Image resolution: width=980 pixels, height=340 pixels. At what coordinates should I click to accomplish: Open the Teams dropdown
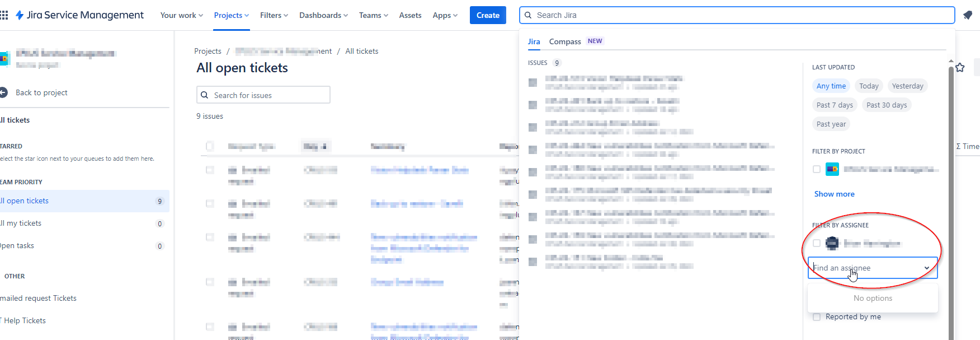[374, 15]
